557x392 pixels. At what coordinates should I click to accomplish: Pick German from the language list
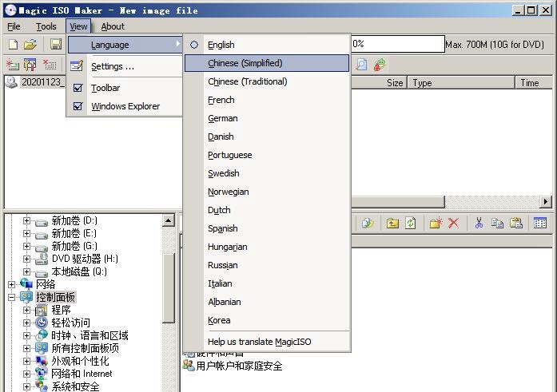pyautogui.click(x=267, y=118)
